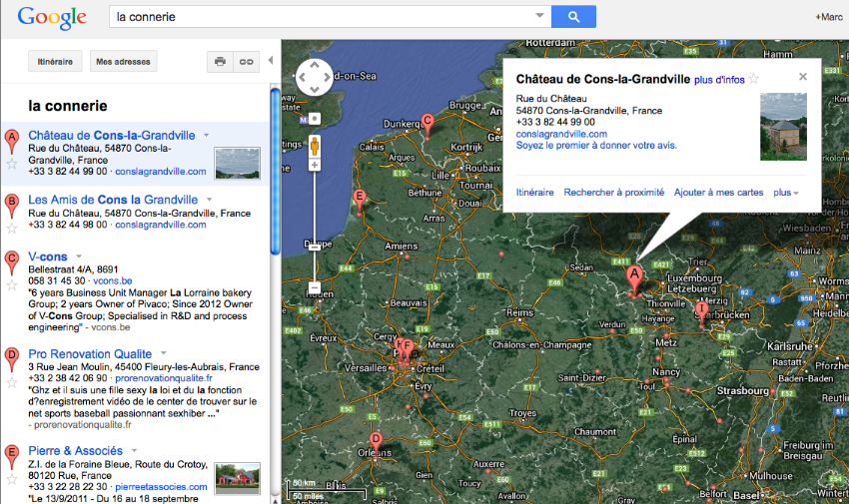
Task: Click the Street View pegman icon
Action: (x=315, y=146)
